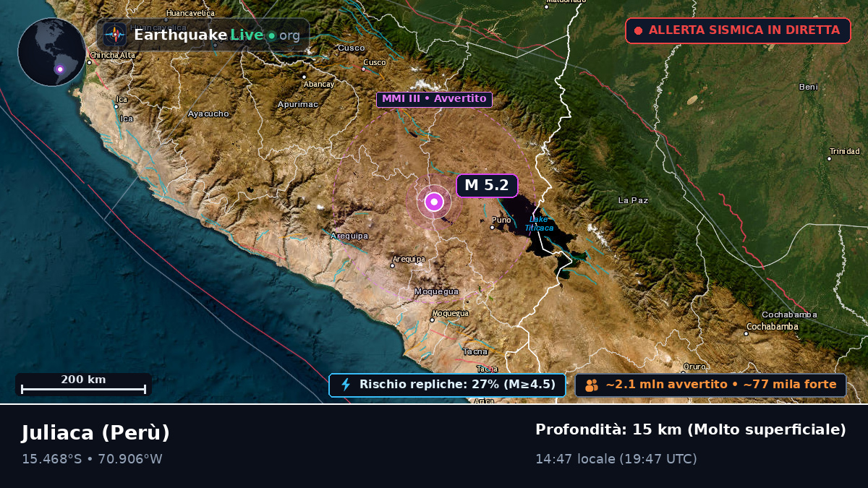Click the Lake Titicaca map label
Image resolution: width=868 pixels, height=488 pixels.
(539, 223)
